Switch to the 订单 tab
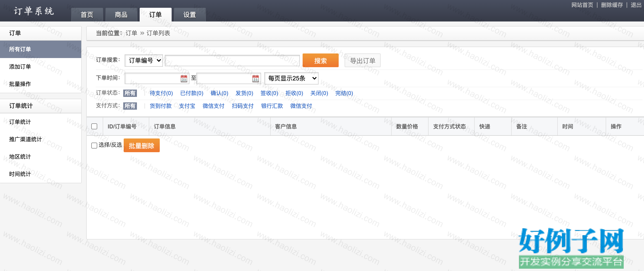 pos(155,15)
